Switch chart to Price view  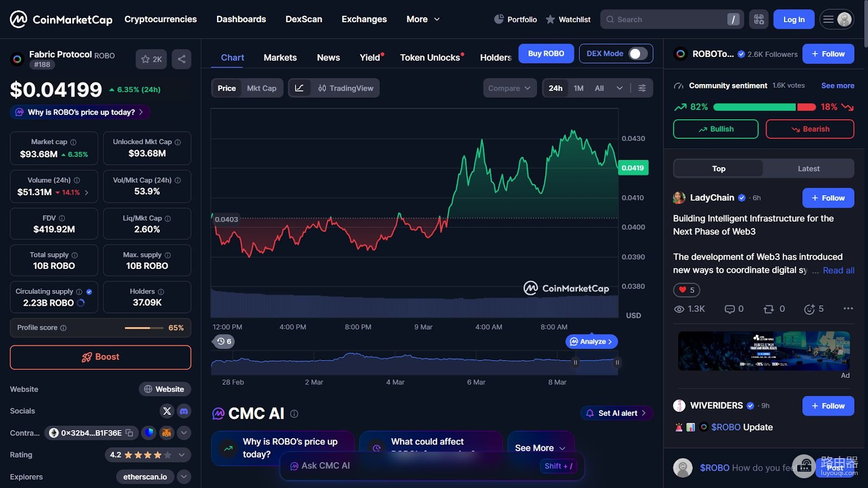227,88
